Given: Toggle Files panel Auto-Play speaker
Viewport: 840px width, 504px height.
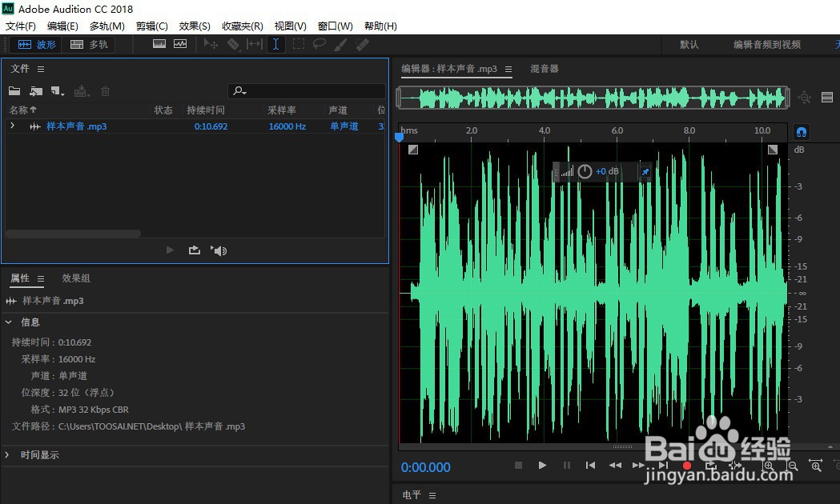Looking at the screenshot, I should 219,250.
